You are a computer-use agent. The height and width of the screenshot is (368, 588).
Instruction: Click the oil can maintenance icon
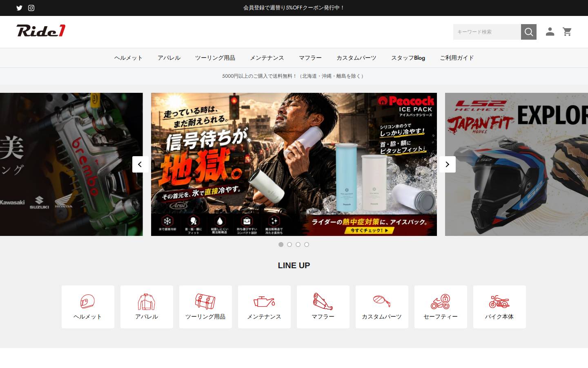coord(264,302)
